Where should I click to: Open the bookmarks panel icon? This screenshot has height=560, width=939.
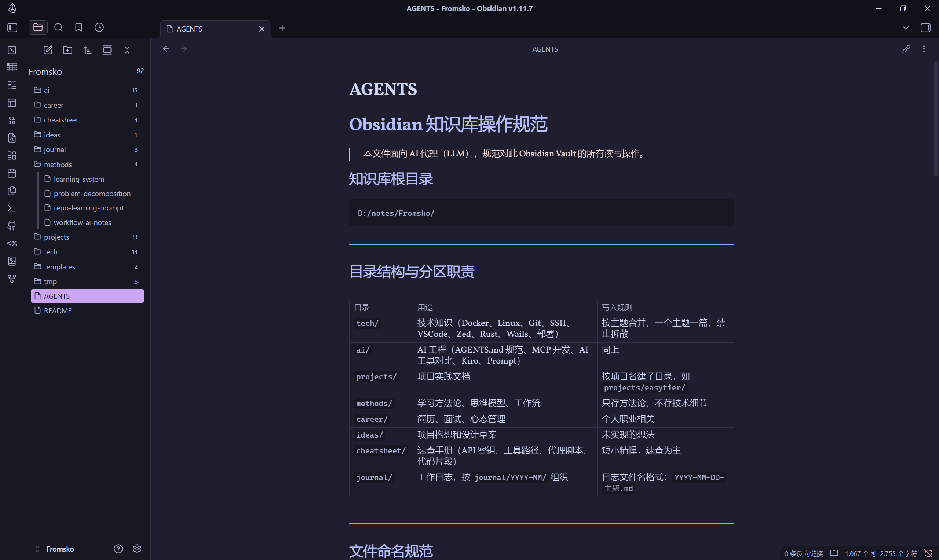click(78, 27)
